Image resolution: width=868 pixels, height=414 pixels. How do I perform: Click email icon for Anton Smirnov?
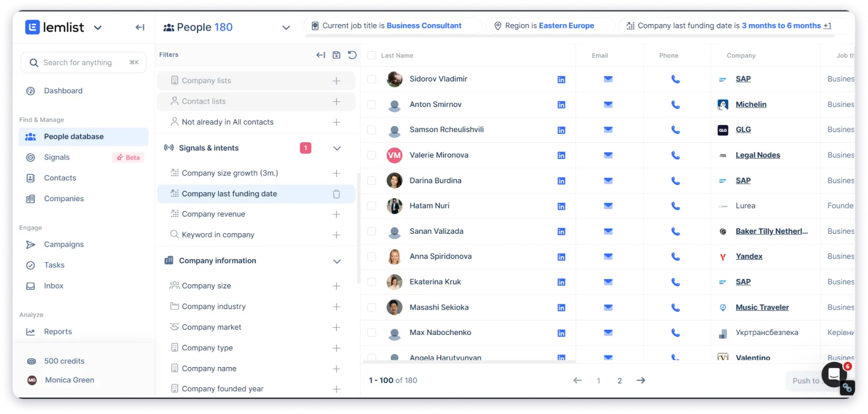click(x=608, y=104)
